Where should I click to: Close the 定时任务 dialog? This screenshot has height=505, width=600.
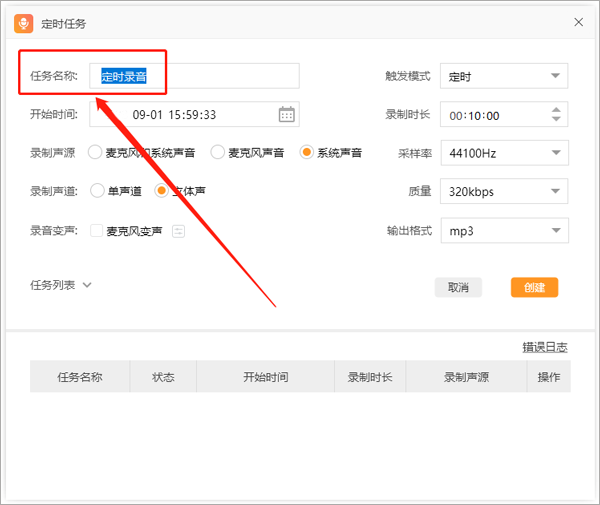coord(579,22)
